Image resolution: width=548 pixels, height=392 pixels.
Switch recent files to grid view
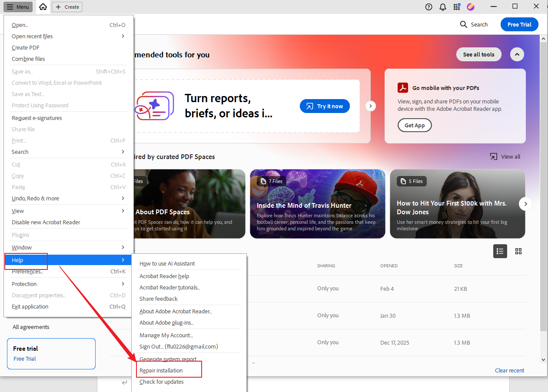(518, 251)
